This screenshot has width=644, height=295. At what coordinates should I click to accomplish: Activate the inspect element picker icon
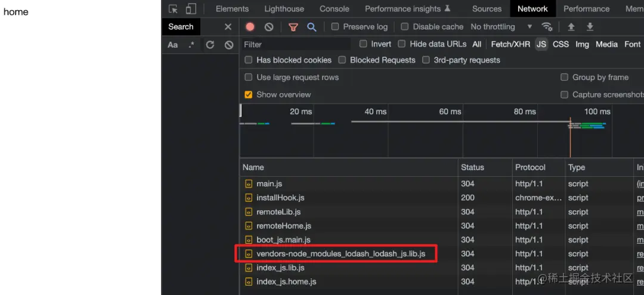174,9
